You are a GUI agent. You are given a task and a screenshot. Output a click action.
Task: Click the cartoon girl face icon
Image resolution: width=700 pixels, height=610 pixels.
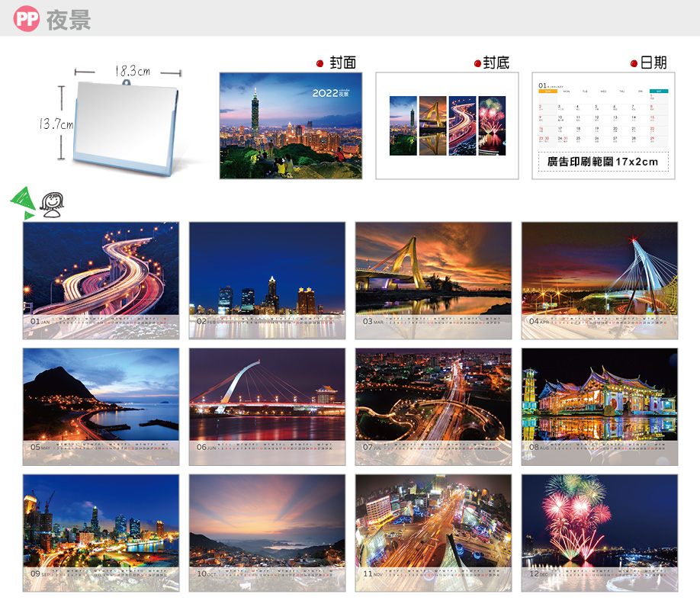click(52, 204)
